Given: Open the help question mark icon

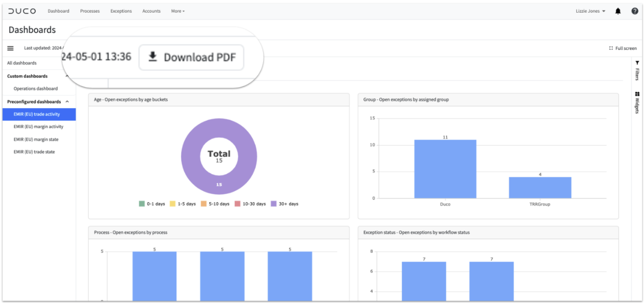Looking at the screenshot, I should [x=635, y=11].
